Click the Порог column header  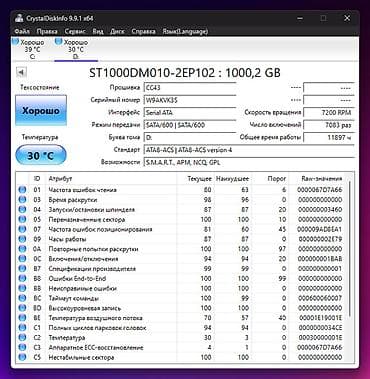point(270,179)
